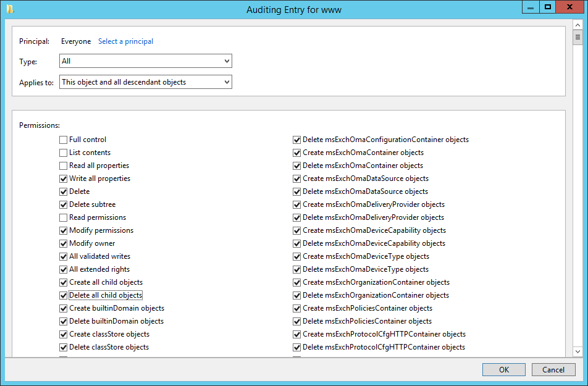Image resolution: width=588 pixels, height=386 pixels.
Task: Open the Type dropdown
Action: (x=146, y=61)
